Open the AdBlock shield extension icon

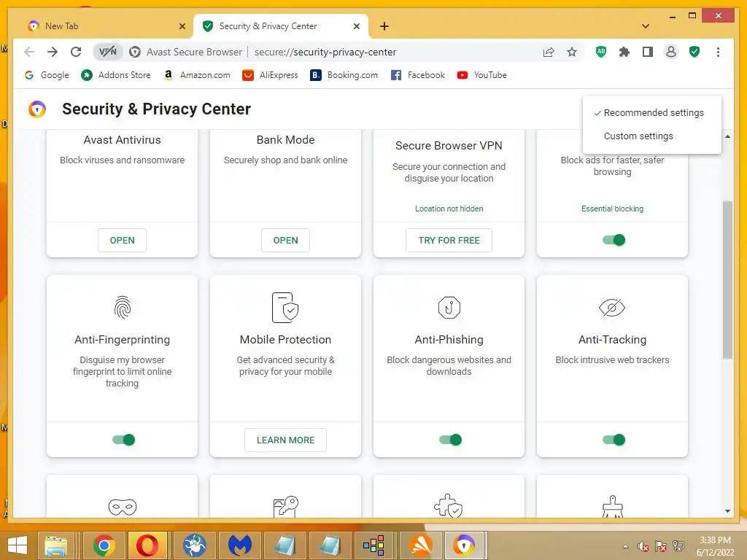pyautogui.click(x=601, y=52)
